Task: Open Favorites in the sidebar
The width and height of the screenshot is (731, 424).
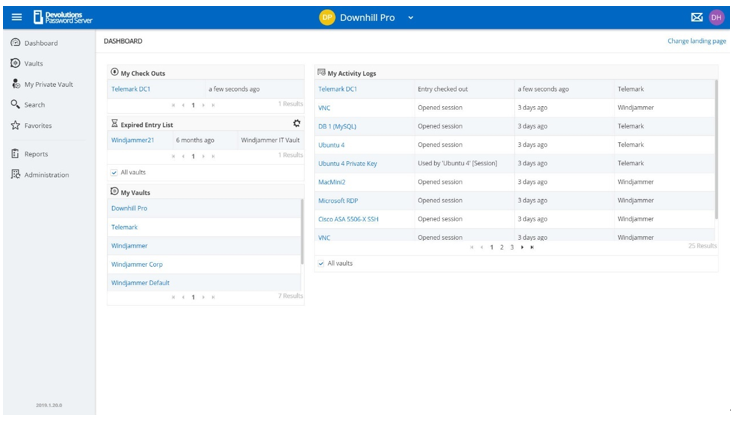Action: pos(38,125)
